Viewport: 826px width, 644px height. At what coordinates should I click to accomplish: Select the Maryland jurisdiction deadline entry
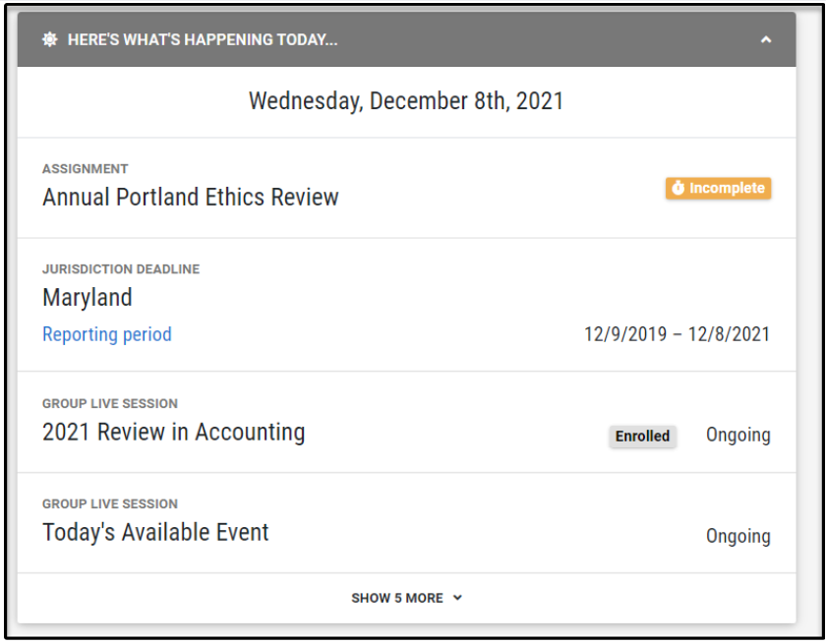click(x=87, y=298)
